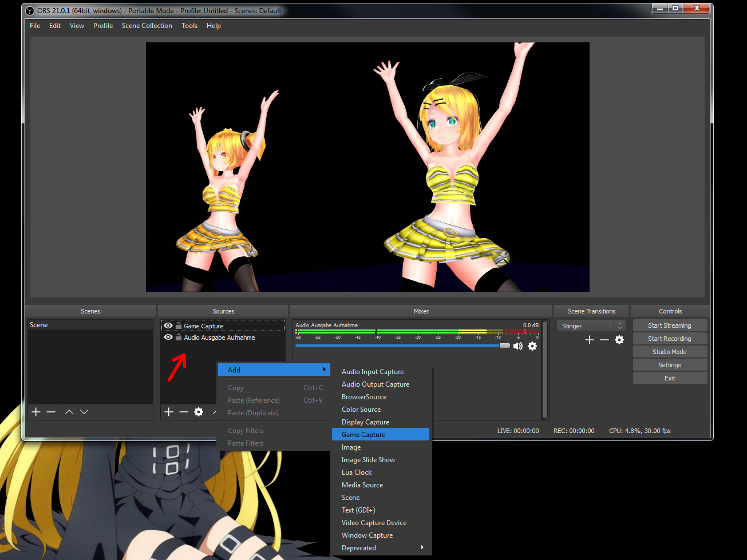Viewport: 747px width, 560px height.
Task: Click the Exit button in Controls
Action: coord(670,378)
